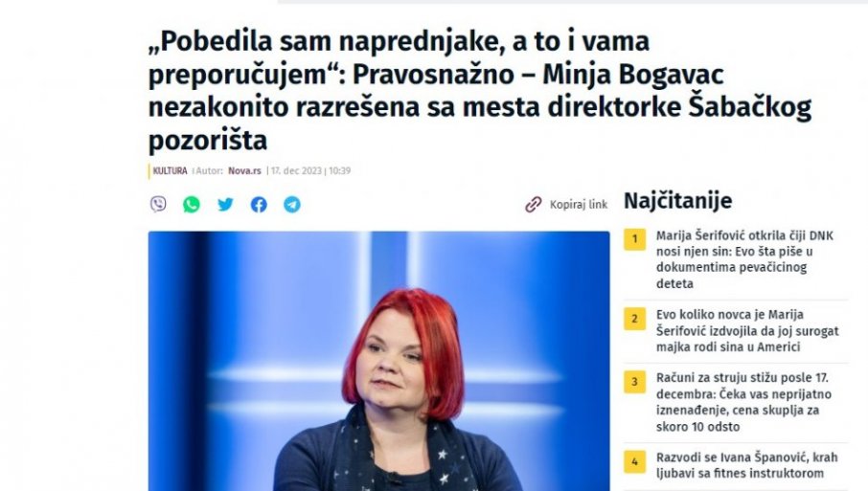Viewport: 868px width, 491px height.
Task: Click the number 2 ranking badge
Action: [x=634, y=319]
